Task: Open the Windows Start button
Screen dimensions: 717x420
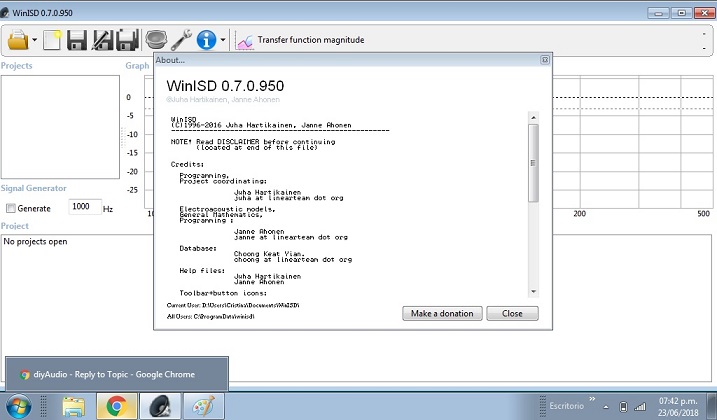Action: 18,406
